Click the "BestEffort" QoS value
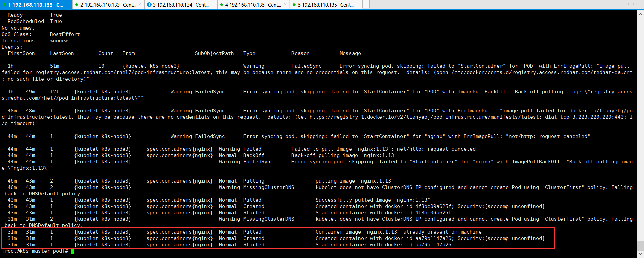The width and height of the screenshot is (644, 258). click(65, 34)
